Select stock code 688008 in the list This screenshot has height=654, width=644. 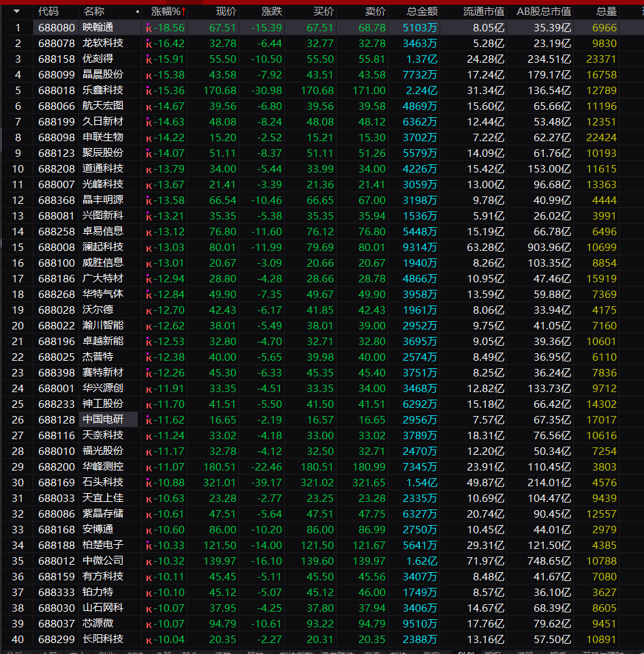tap(57, 248)
